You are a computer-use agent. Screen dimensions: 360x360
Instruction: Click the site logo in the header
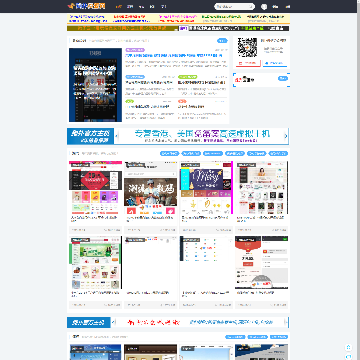point(86,6)
